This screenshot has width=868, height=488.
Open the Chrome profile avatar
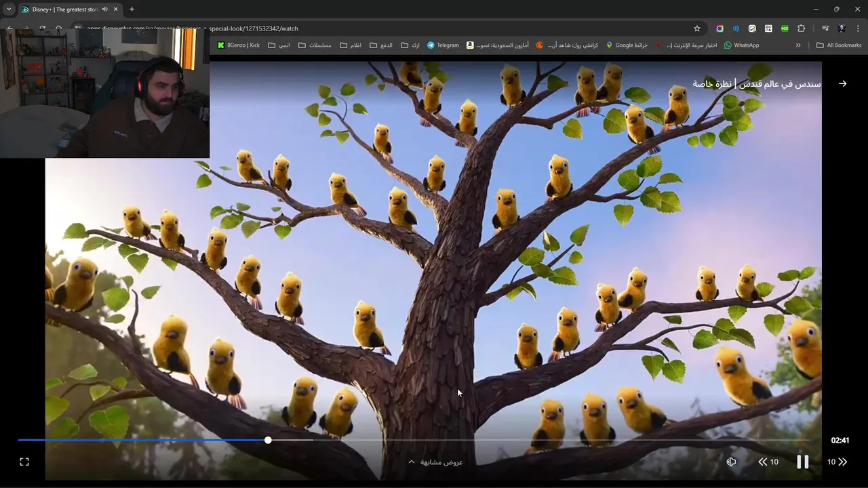pyautogui.click(x=842, y=28)
